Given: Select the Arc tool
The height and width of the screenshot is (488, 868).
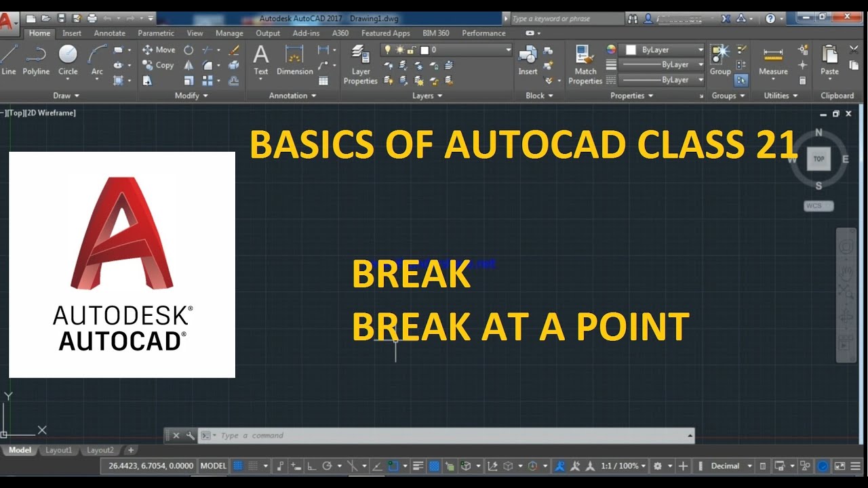Looking at the screenshot, I should 97,60.
